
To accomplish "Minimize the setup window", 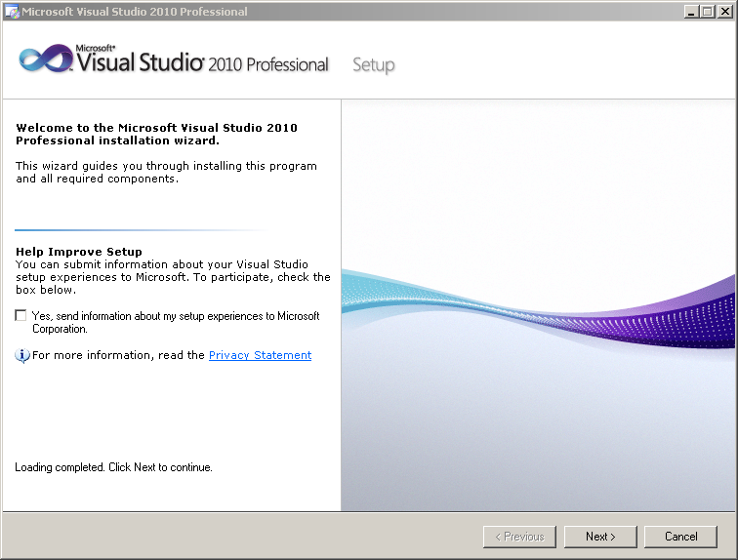I will (x=691, y=12).
